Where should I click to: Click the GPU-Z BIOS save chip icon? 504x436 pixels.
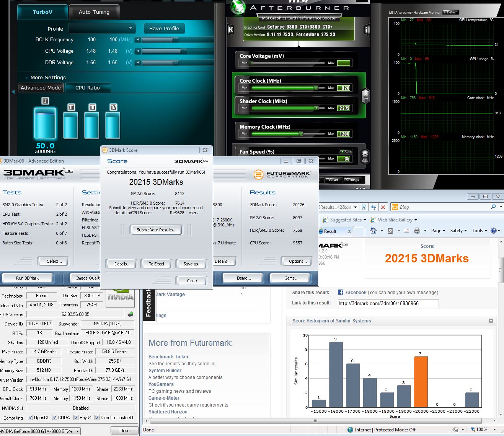coord(130,314)
